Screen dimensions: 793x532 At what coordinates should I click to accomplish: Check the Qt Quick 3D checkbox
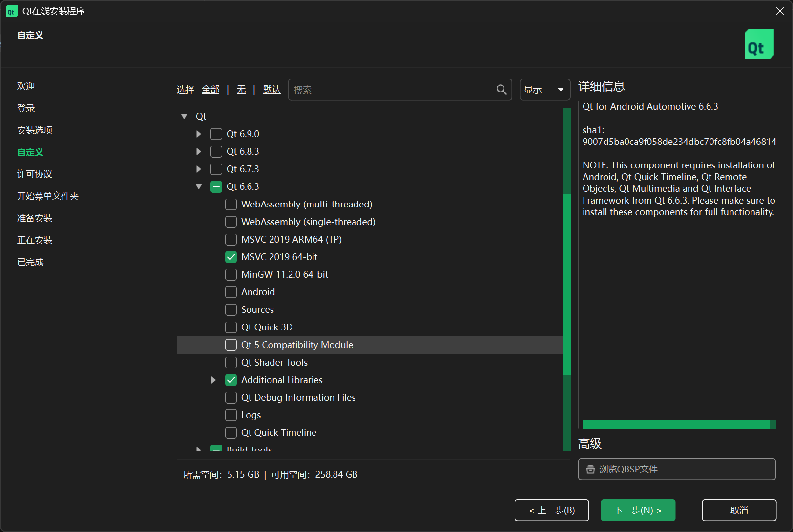(231, 327)
